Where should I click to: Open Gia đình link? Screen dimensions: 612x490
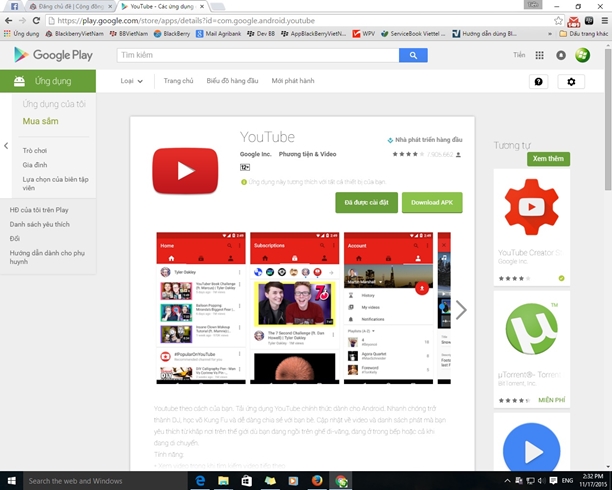coord(35,165)
